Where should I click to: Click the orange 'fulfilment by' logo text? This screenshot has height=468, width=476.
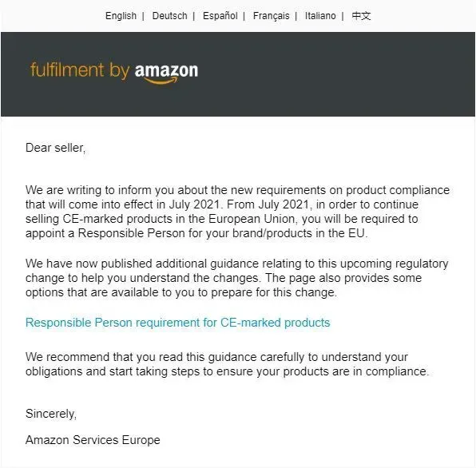(x=80, y=71)
